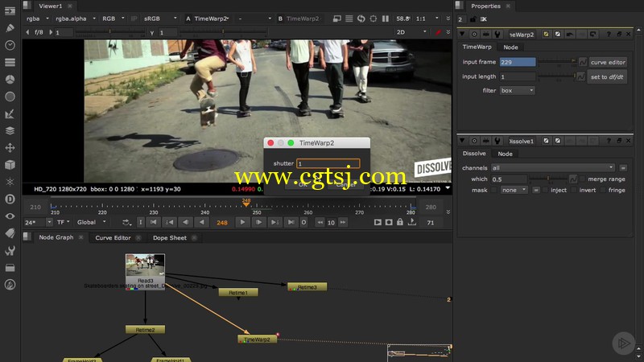Collapse the TimeWarp2 properties panel arrow
Screen dimensions: 644x362
462,35
